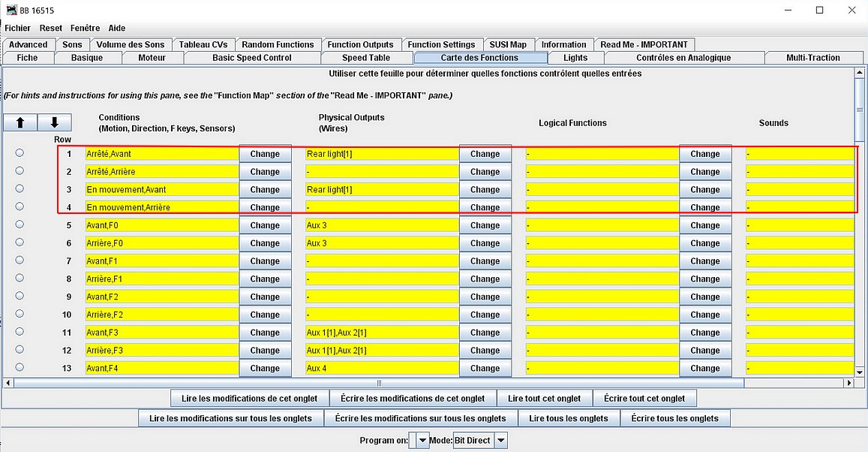The image size is (868, 452).
Task: Click the BB 16515 window title icon
Action: (11, 10)
